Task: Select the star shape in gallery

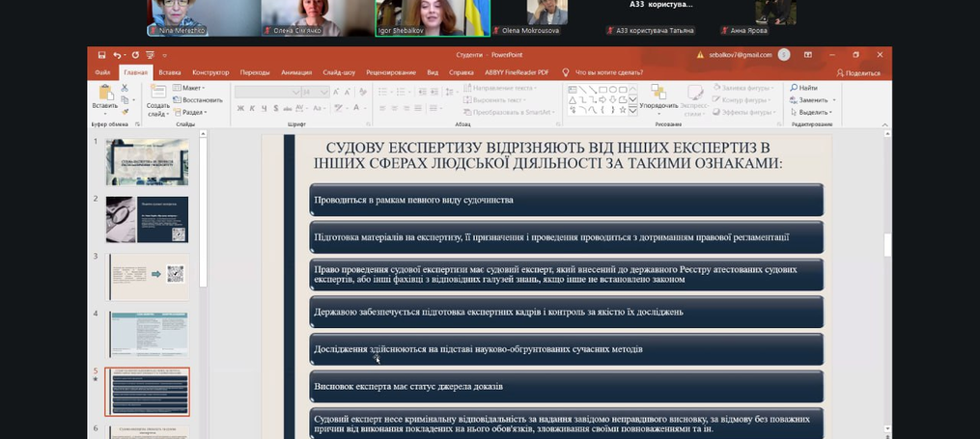Action: pyautogui.click(x=623, y=110)
